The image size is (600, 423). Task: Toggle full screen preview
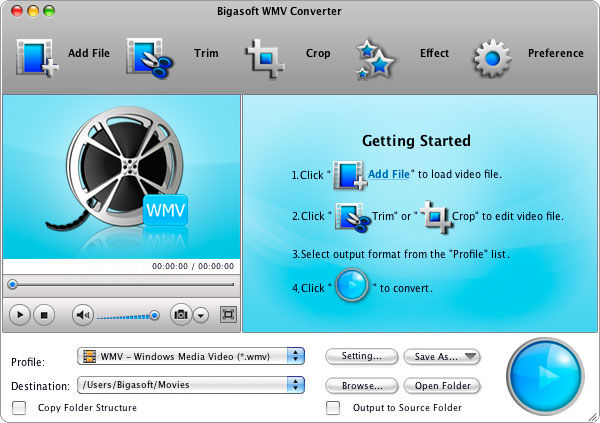pos(228,315)
